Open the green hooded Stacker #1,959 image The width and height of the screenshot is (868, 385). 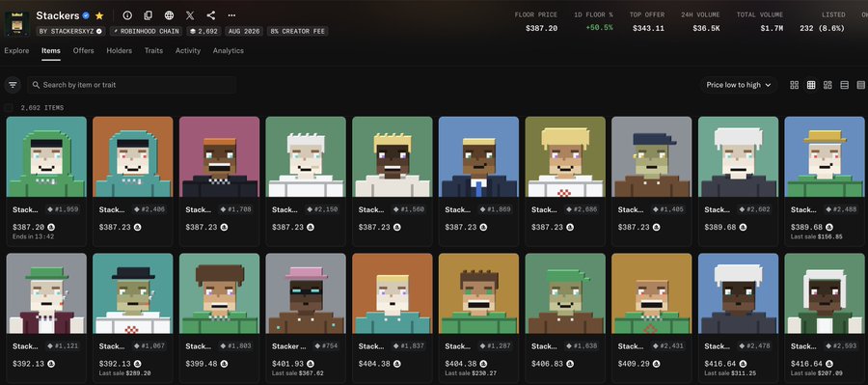46,156
